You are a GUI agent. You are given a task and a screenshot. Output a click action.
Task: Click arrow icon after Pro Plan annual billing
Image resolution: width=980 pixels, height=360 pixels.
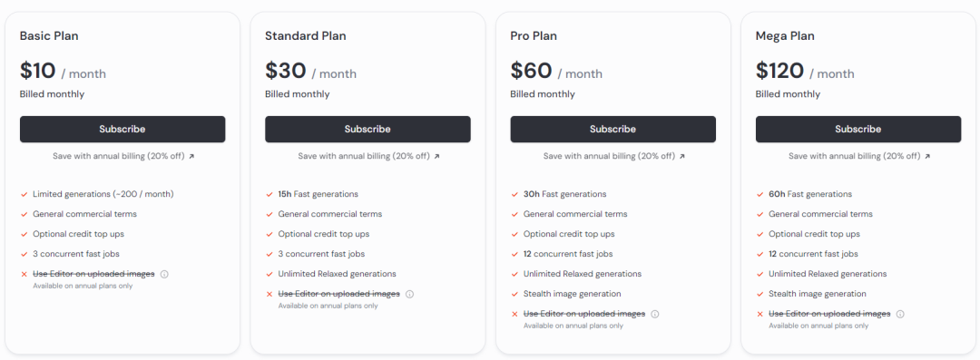click(682, 156)
